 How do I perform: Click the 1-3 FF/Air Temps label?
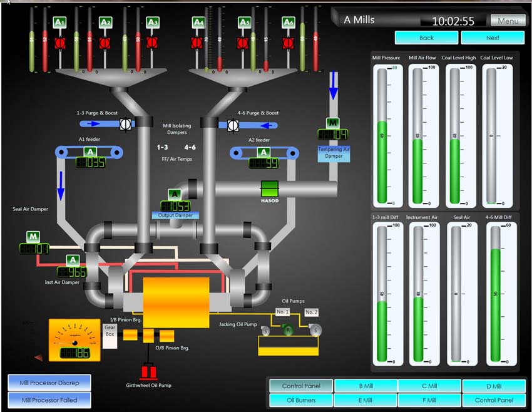click(162, 147)
